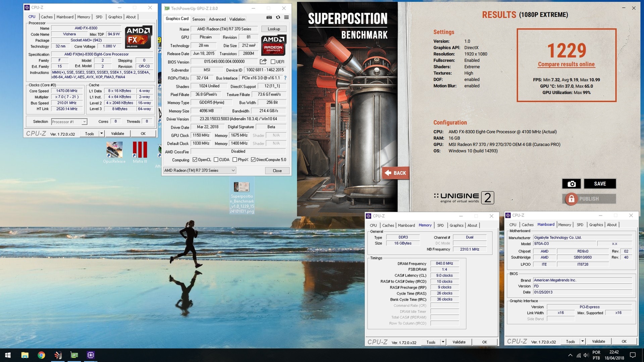Click the GPU-Z Name field AMD Radeon R7 370 Series
Viewport: 644px width, 362px height.
(x=224, y=29)
